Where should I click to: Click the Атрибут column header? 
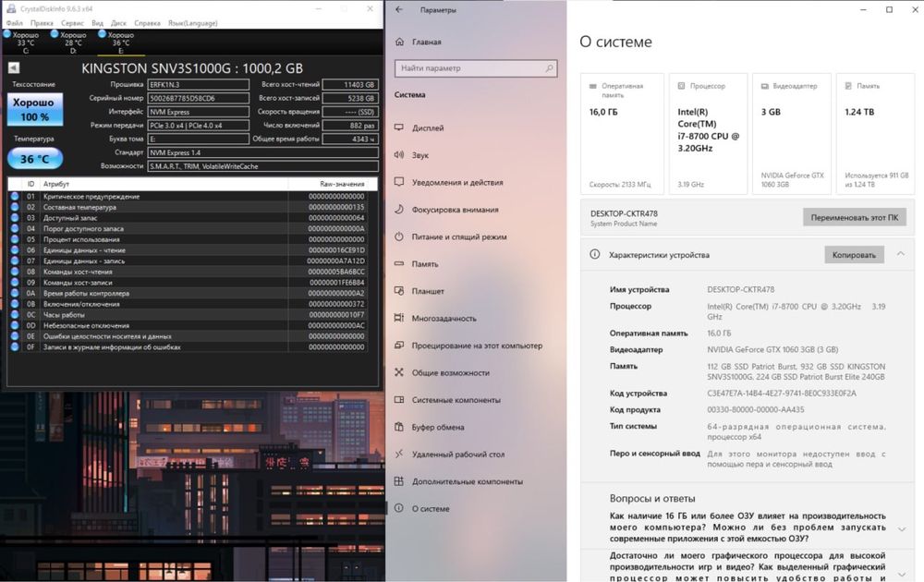(164, 184)
